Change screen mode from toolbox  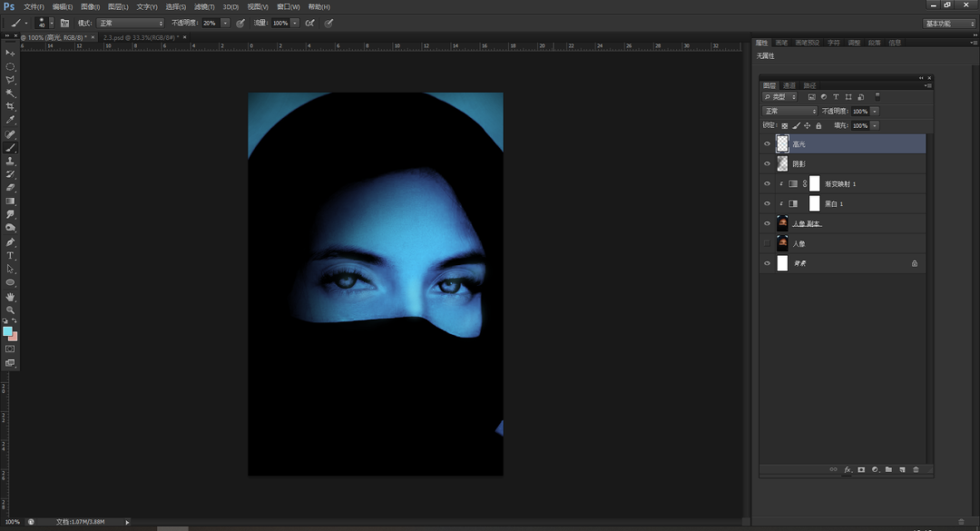tap(10, 363)
